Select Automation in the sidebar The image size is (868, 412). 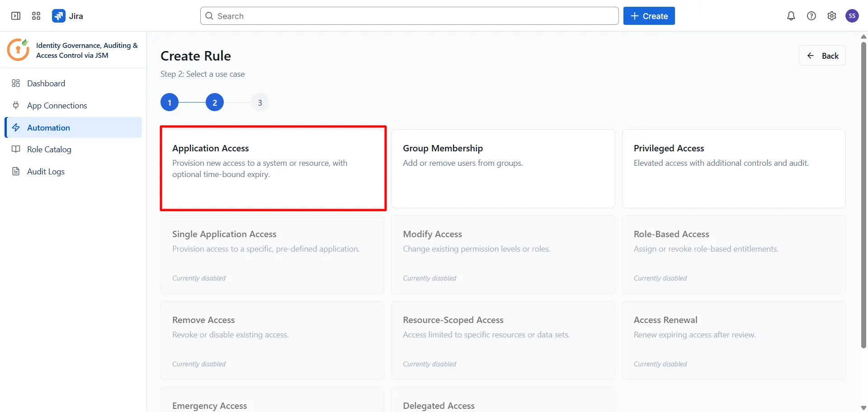pos(73,127)
